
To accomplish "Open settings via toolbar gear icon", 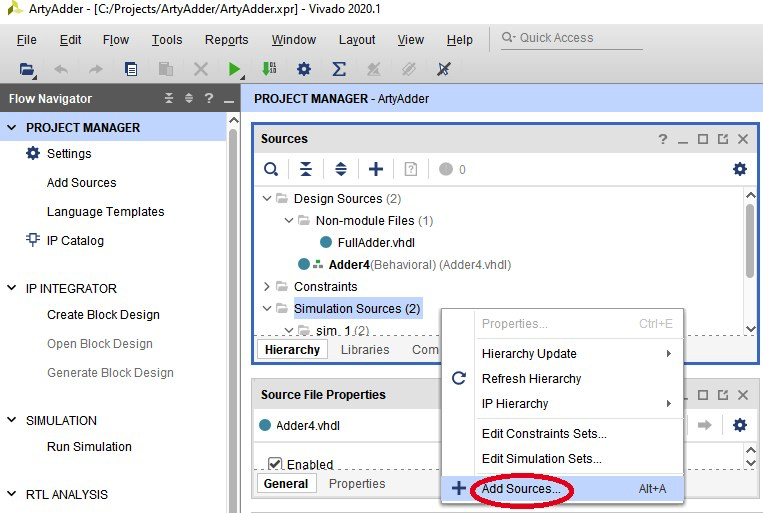I will point(304,69).
